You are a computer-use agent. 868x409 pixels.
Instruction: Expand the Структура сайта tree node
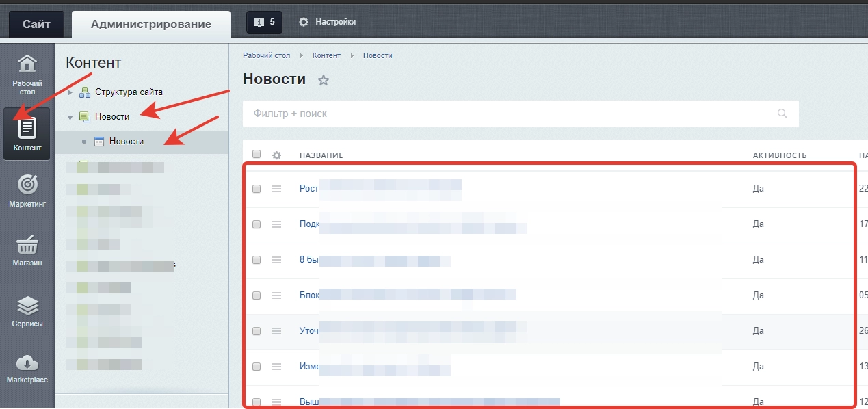[x=70, y=92]
